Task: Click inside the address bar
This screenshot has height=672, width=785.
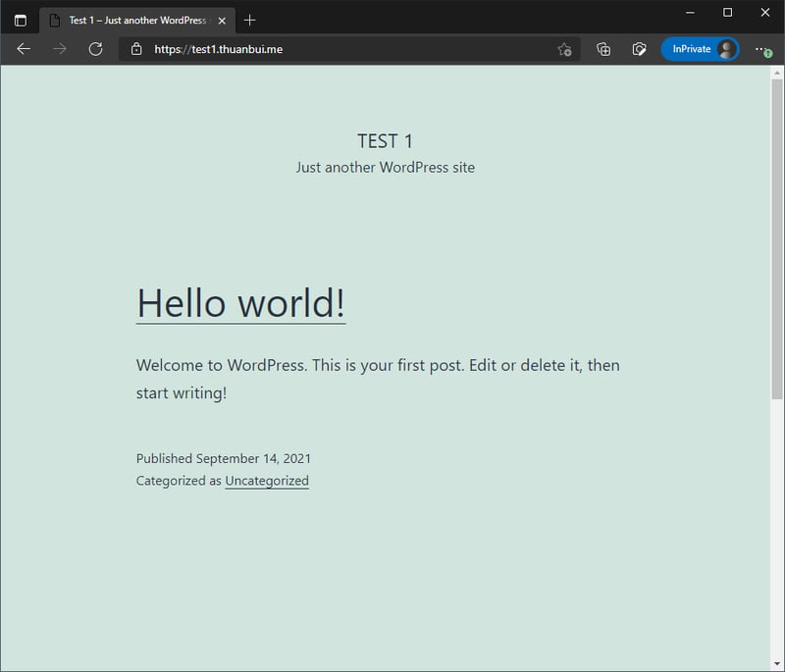Action: click(294, 49)
